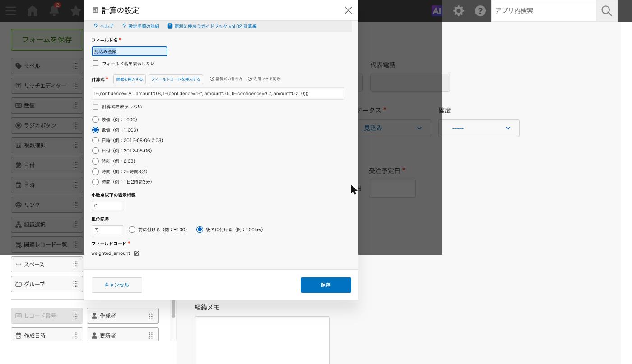This screenshot has width=632, height=364.
Task: Open 便利に使おうガイドブック vol.02 計算編 link
Action: (212, 26)
